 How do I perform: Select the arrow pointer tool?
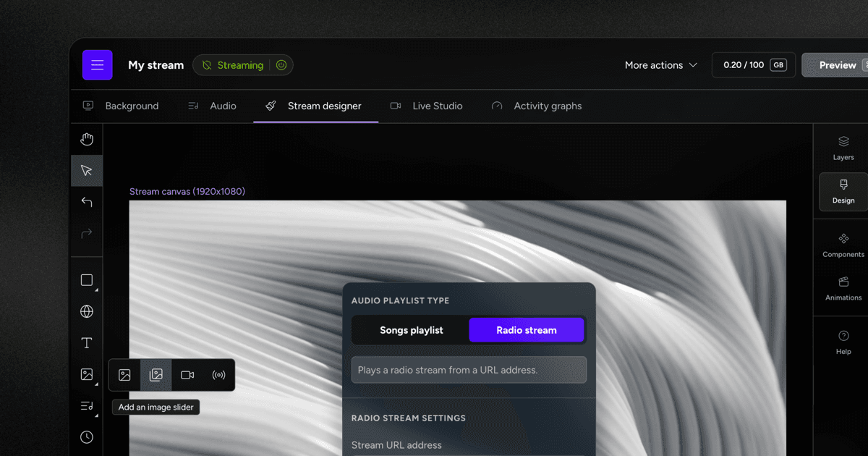coord(87,171)
